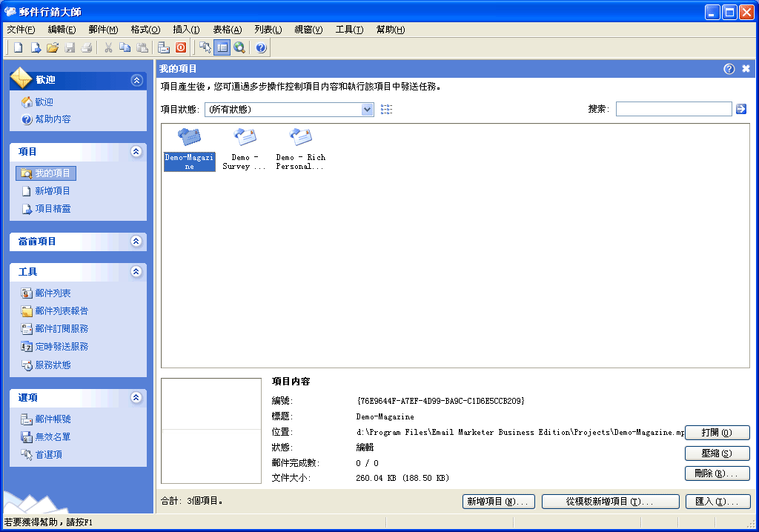Open the 項目狀態 dropdown
This screenshot has height=532, width=759.
[x=367, y=110]
